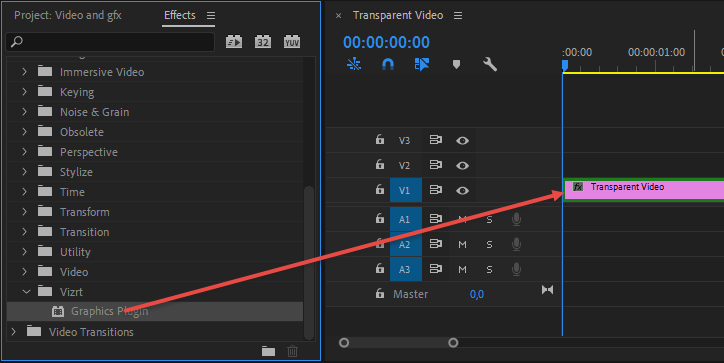Click the Effects panel vertical scrollbar
This screenshot has height=363, width=724.
309,262
